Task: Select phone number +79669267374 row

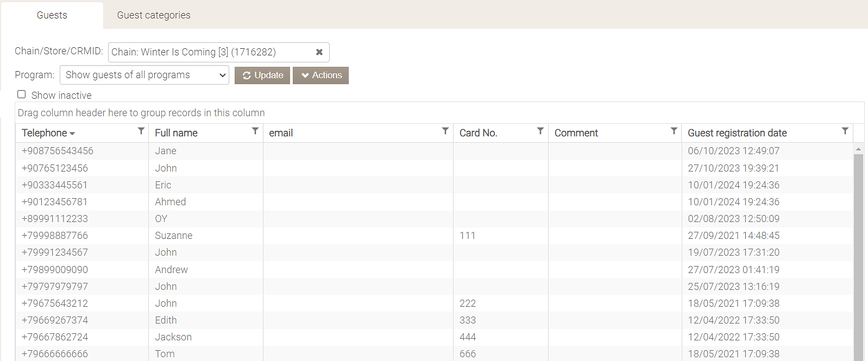Action: click(55, 320)
